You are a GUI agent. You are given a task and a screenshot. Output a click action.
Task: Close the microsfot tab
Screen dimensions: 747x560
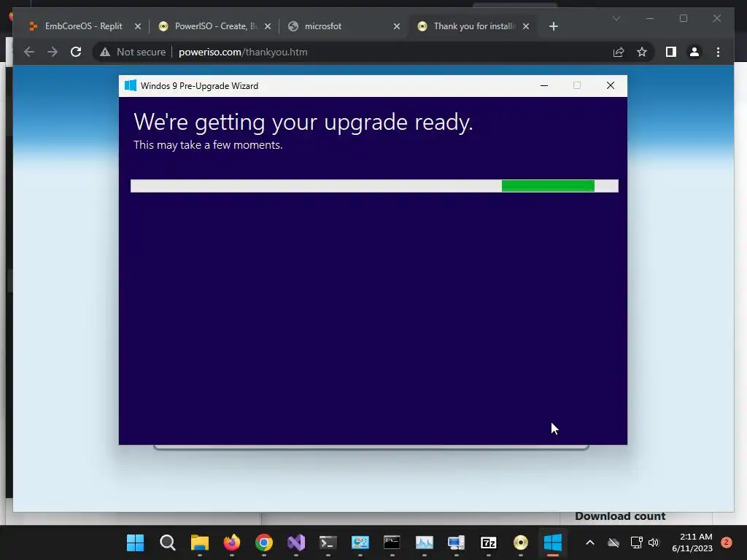tap(397, 26)
